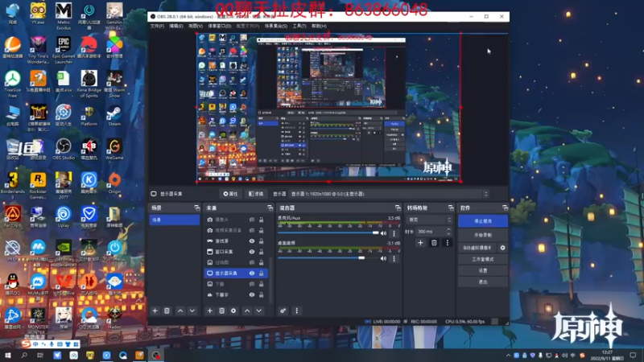Undock the Scenes panel
Screen dimensions: 644x362
click(196, 208)
